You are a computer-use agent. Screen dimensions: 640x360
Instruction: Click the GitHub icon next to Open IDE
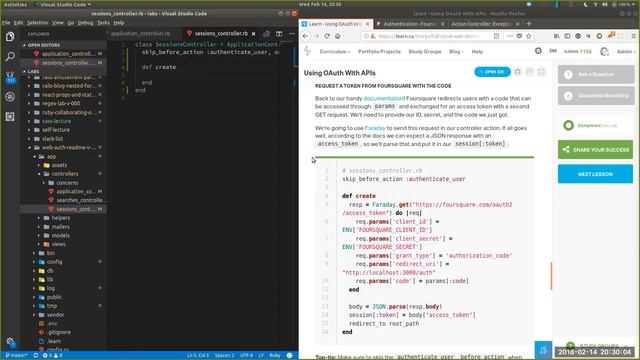pos(518,72)
